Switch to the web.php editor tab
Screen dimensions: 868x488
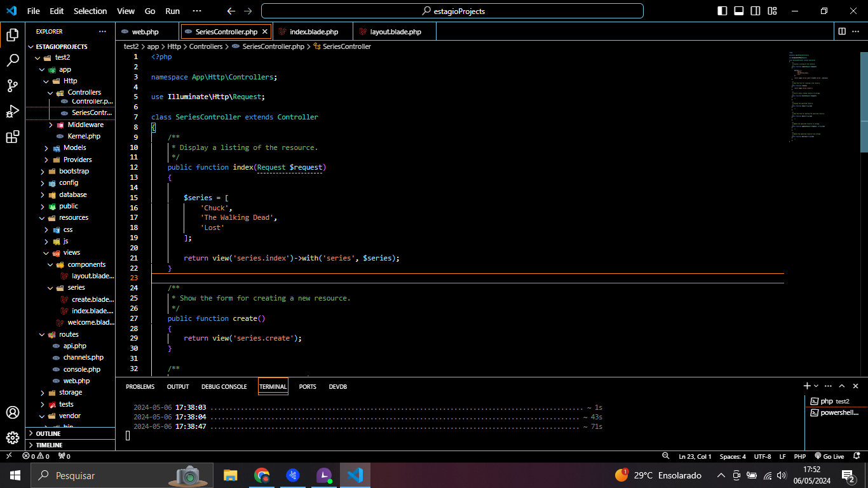(x=147, y=31)
